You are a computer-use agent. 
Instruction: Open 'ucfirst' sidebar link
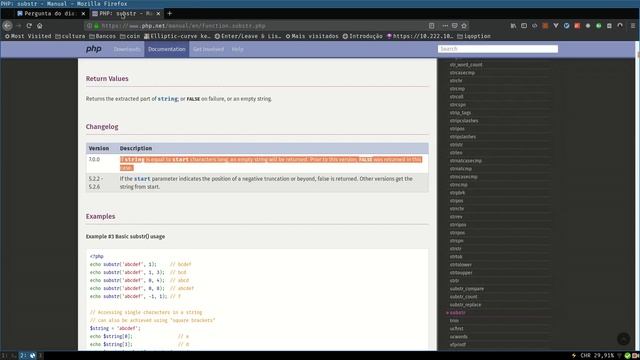click(x=456, y=329)
